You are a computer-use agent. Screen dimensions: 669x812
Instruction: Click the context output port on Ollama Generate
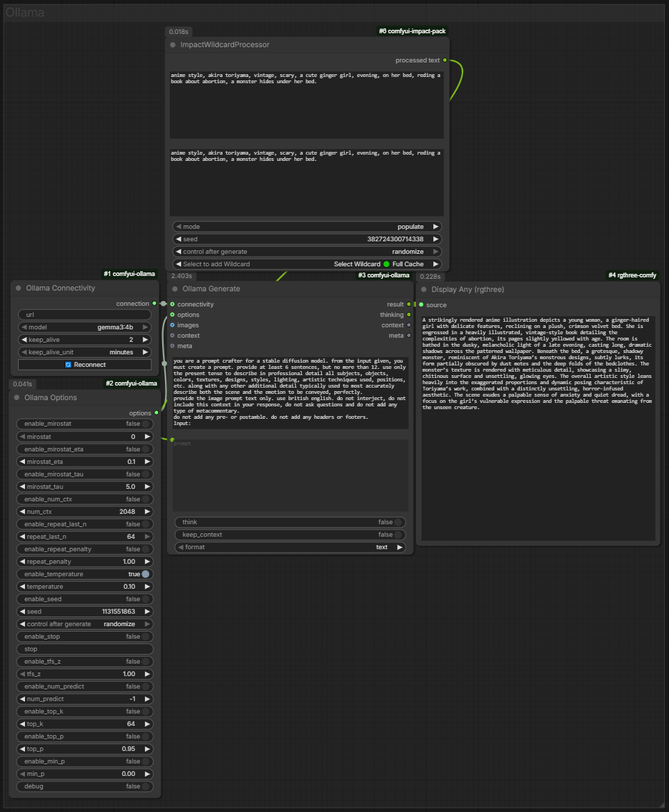[409, 325]
